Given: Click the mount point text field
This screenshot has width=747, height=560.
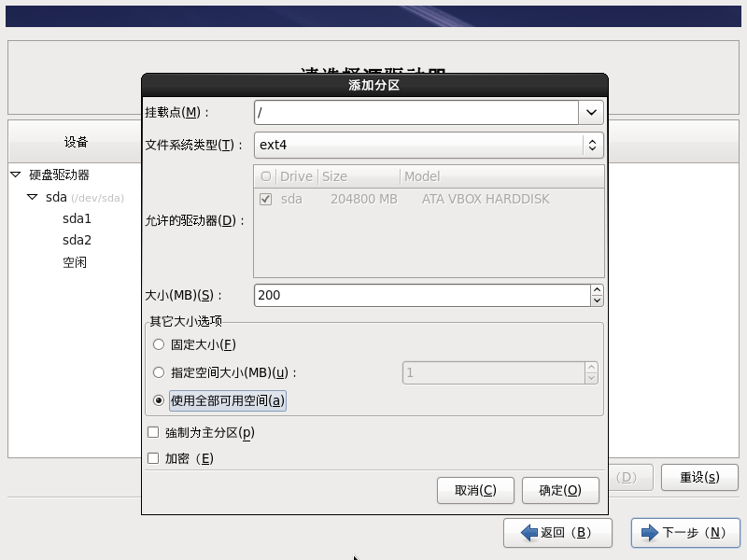Looking at the screenshot, I should (x=416, y=112).
